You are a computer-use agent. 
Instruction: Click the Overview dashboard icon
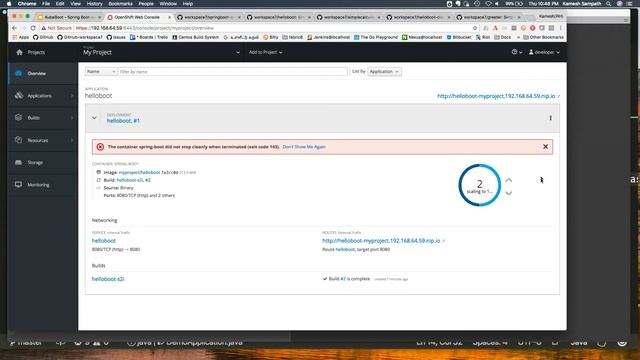click(18, 73)
